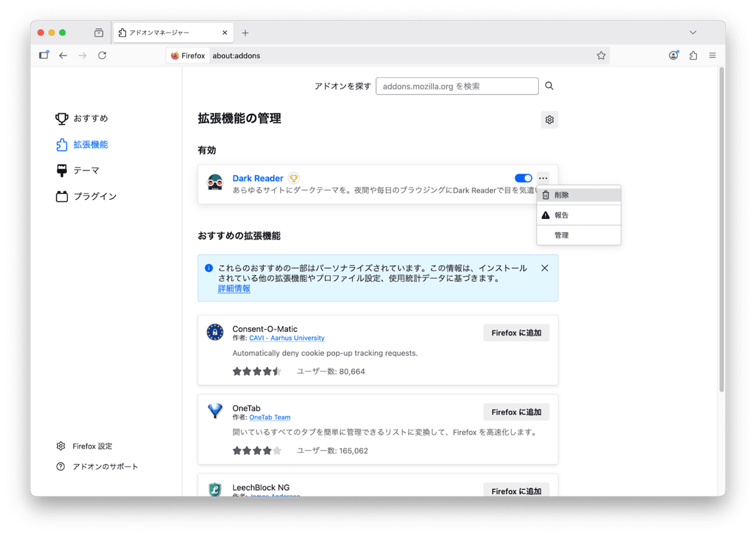
Task: Open the extensions puzzle icon in the toolbar
Action: pos(693,55)
